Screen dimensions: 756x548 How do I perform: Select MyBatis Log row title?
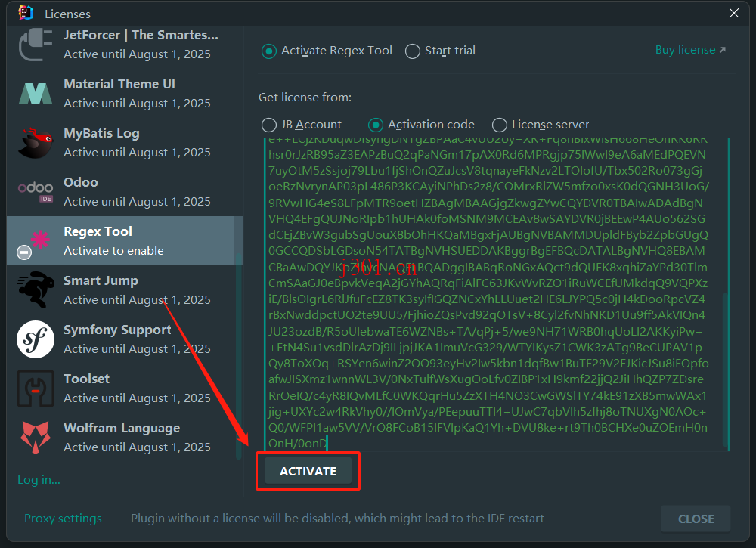(102, 133)
